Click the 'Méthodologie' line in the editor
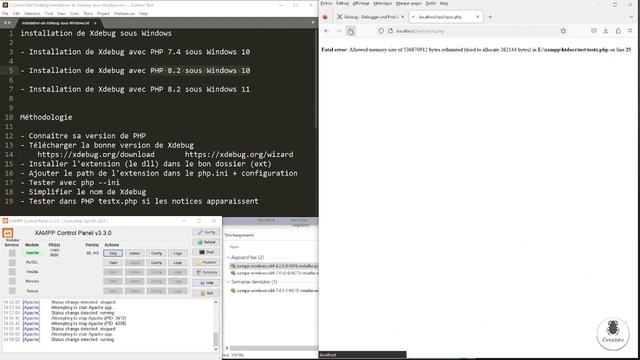This screenshot has height=360, width=640. pyautogui.click(x=46, y=117)
